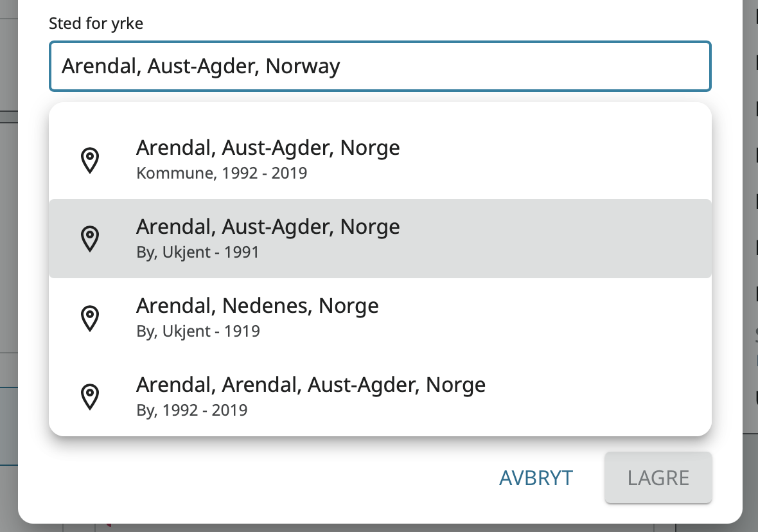Click the "By, Ukjent - 1991" subtitle
This screenshot has width=758, height=532.
tap(198, 253)
